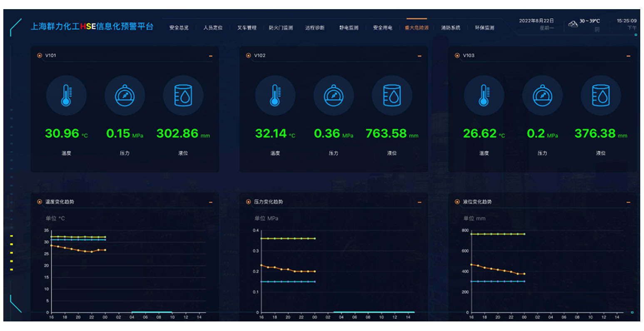Click the weather cloud icon in header
The width and height of the screenshot is (644, 331).
[x=573, y=24]
